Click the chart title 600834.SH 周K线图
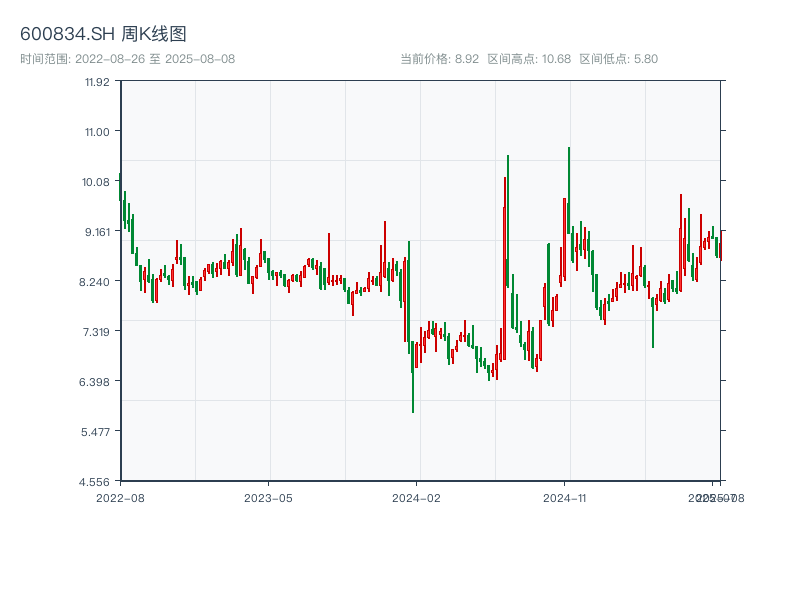This screenshot has width=800, height=600. pos(103,34)
